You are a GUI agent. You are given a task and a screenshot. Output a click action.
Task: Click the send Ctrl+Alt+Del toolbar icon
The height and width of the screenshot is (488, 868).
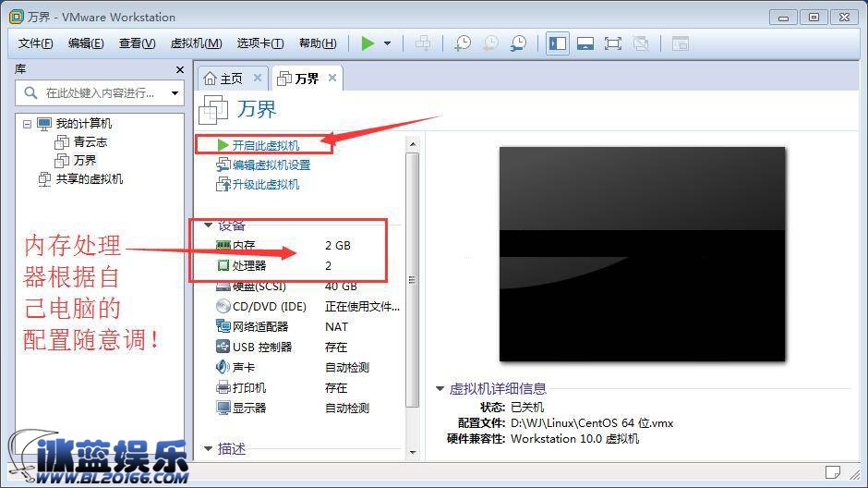click(423, 43)
